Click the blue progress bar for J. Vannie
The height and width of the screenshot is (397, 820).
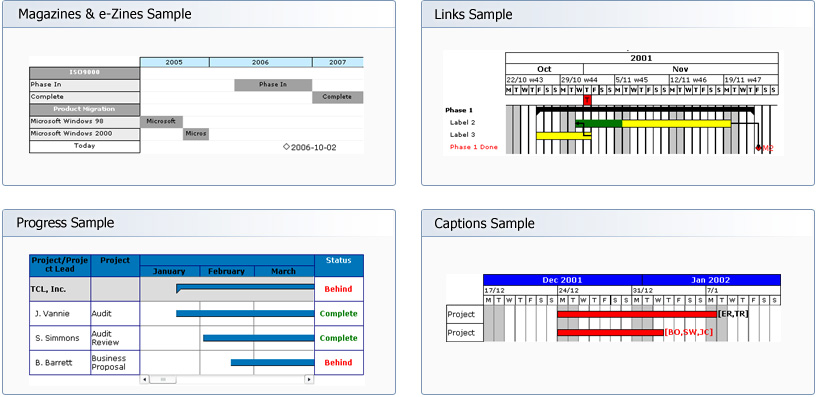click(245, 313)
